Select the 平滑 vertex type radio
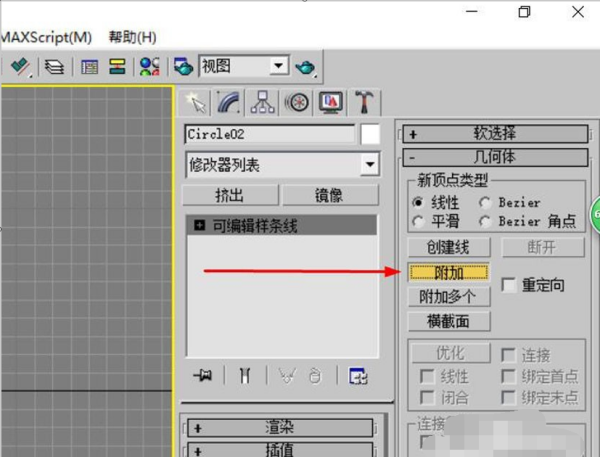 point(418,221)
